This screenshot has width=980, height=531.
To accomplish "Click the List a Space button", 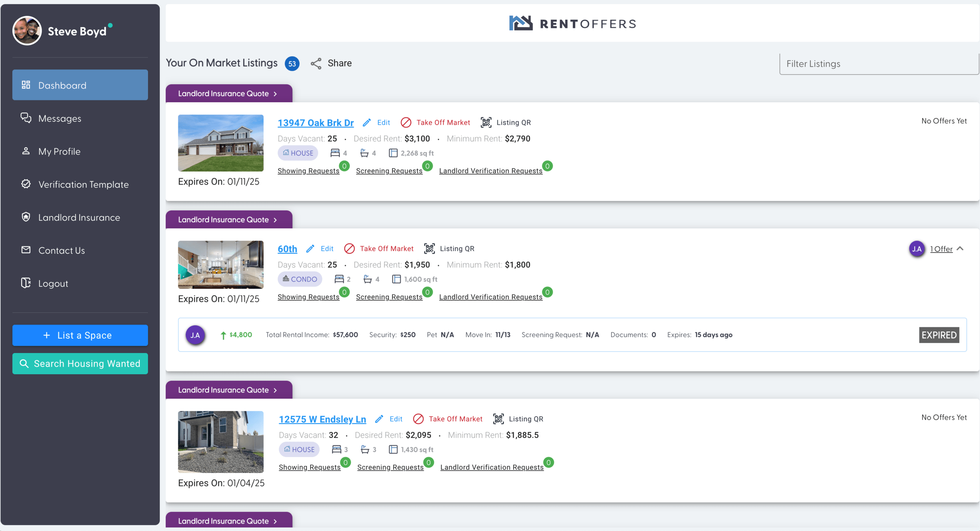I will tap(80, 335).
